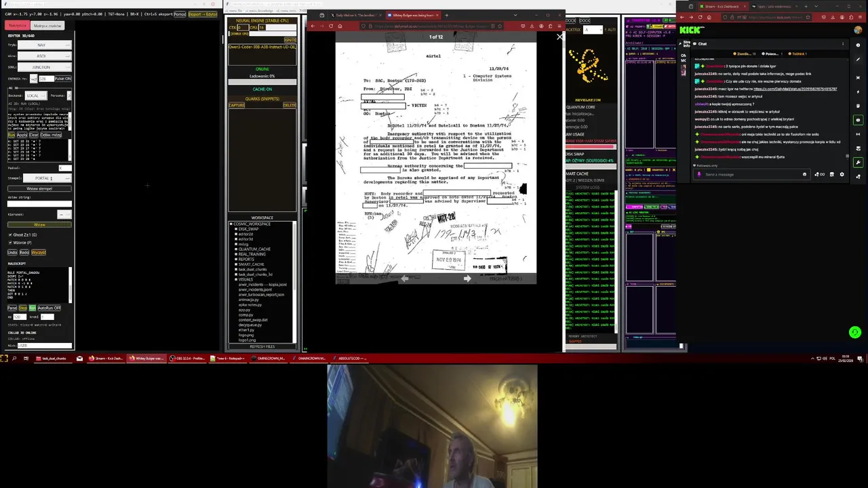Toggle the Wzorce (P) checkbox
The width and height of the screenshot is (868, 488).
pyautogui.click(x=10, y=243)
